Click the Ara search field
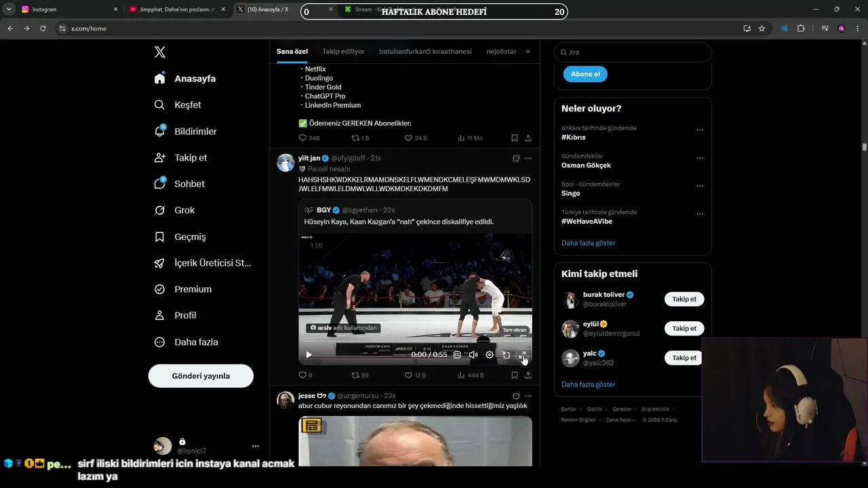Screen dimensions: 868x488 [633, 52]
